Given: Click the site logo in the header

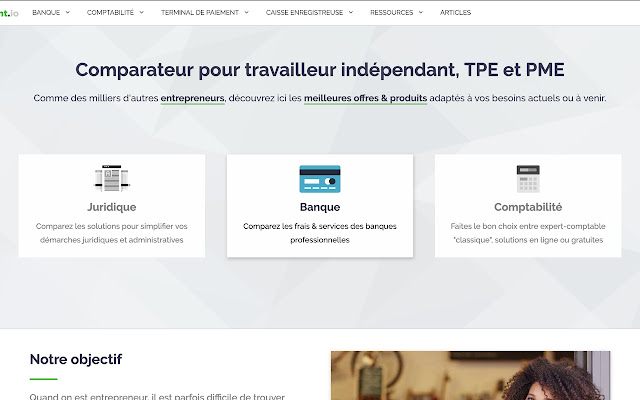Looking at the screenshot, I should coord(9,13).
